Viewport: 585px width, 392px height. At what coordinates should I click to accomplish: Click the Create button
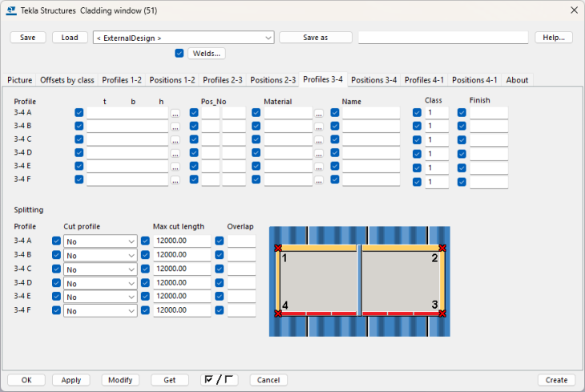pyautogui.click(x=555, y=380)
